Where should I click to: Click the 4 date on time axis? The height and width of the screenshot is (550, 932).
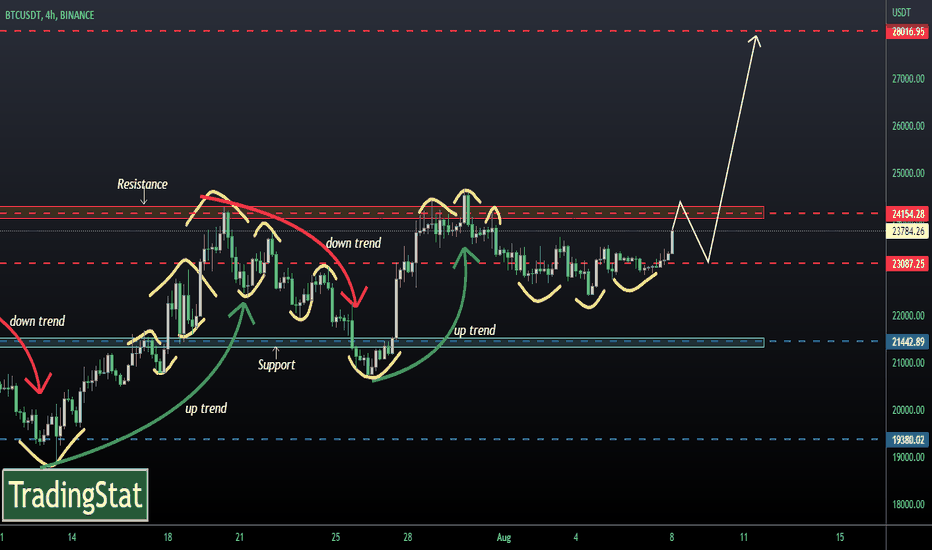click(x=575, y=537)
